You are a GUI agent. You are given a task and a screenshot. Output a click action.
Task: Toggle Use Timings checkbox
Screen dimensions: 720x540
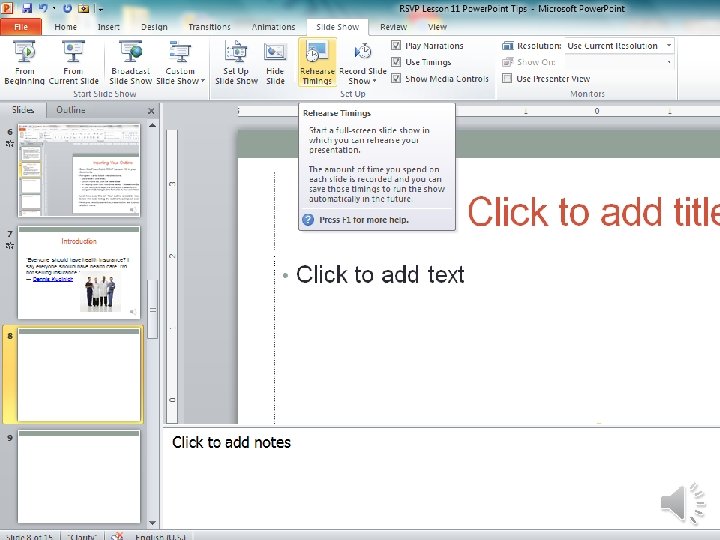click(x=396, y=62)
